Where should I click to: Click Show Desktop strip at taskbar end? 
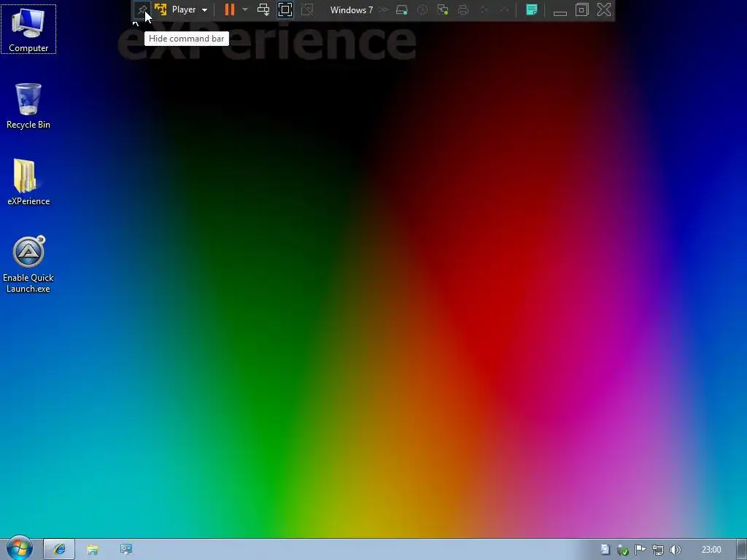click(742, 550)
